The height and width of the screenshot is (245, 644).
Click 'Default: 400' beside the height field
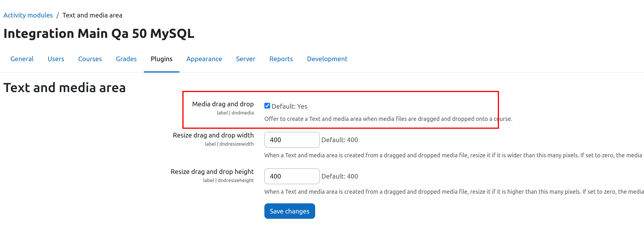(339, 176)
